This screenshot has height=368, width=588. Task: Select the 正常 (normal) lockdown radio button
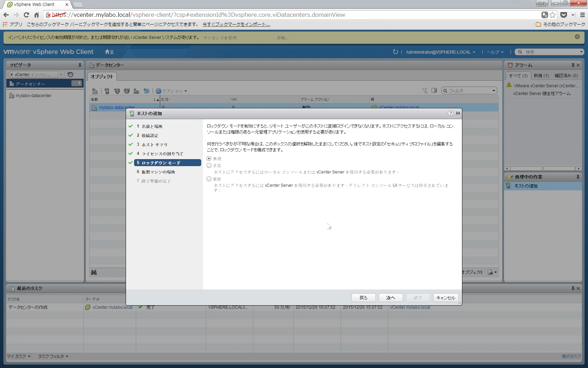click(x=209, y=165)
